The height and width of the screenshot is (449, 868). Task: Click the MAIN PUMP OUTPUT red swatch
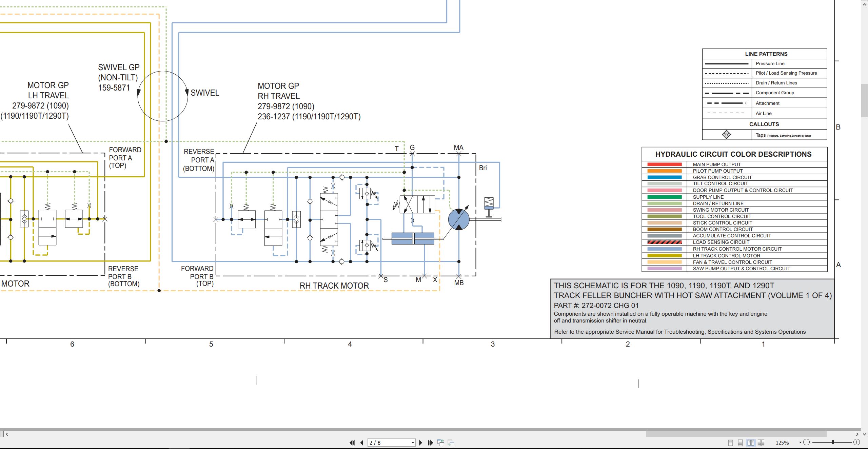[x=664, y=164]
